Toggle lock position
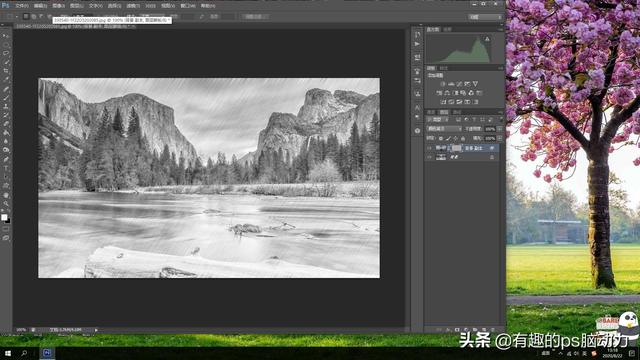 pyautogui.click(x=456, y=138)
